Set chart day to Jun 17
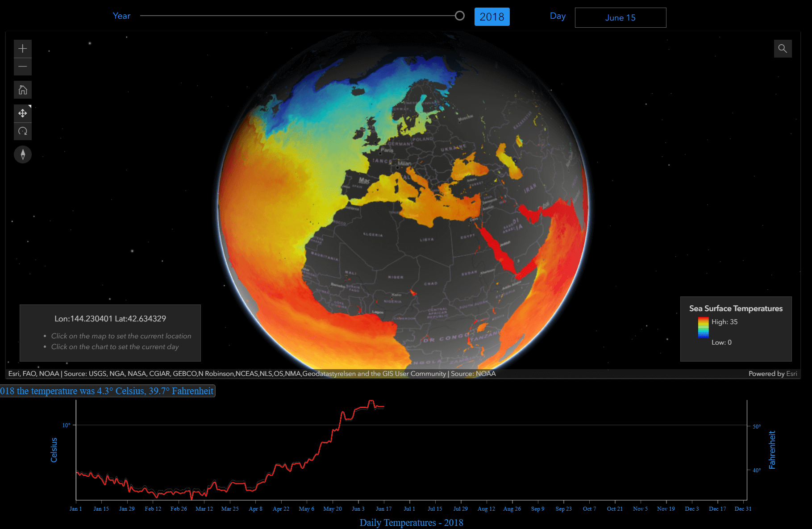 [x=384, y=508]
